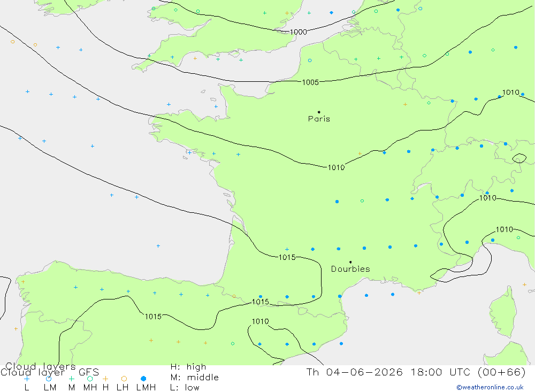Click the 'LM' legend abbreviation label
Screen dimensions: 535x392
click(x=50, y=388)
